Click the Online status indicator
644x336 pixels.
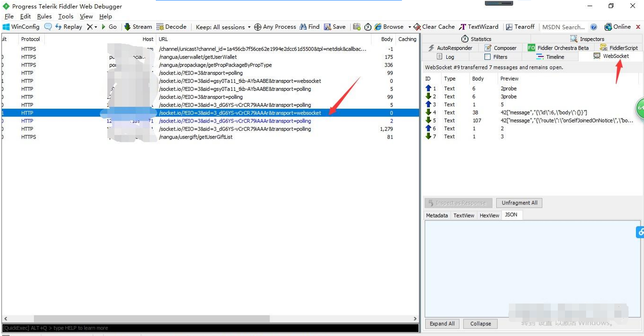tap(618, 27)
